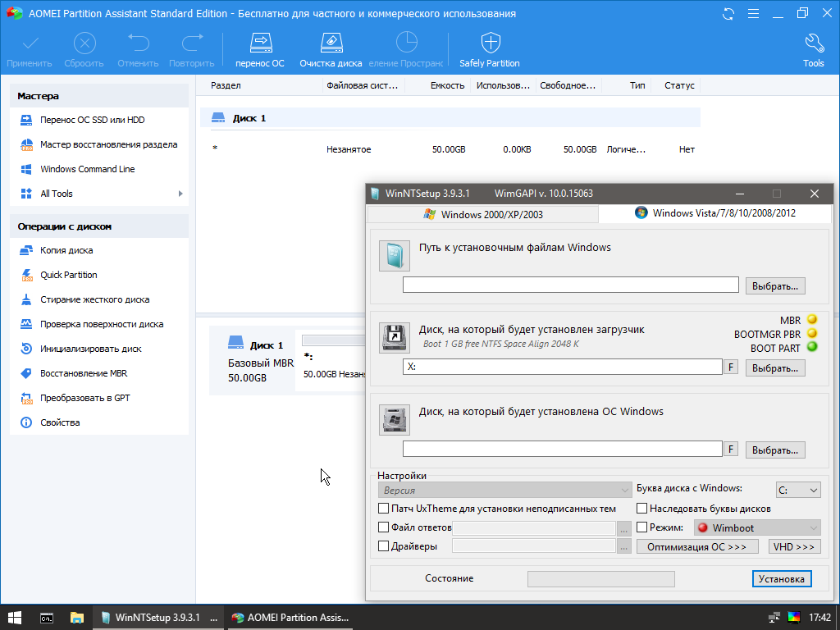
Task: Click the F button next to X: field
Action: (731, 367)
